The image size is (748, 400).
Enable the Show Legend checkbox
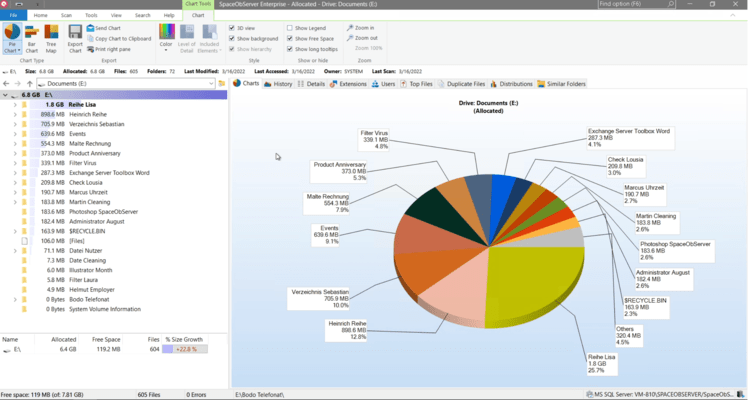[290, 28]
